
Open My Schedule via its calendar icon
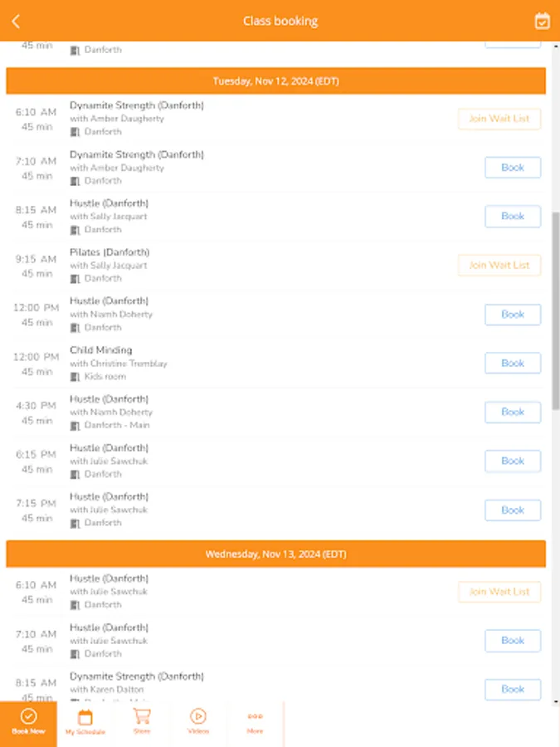(85, 715)
